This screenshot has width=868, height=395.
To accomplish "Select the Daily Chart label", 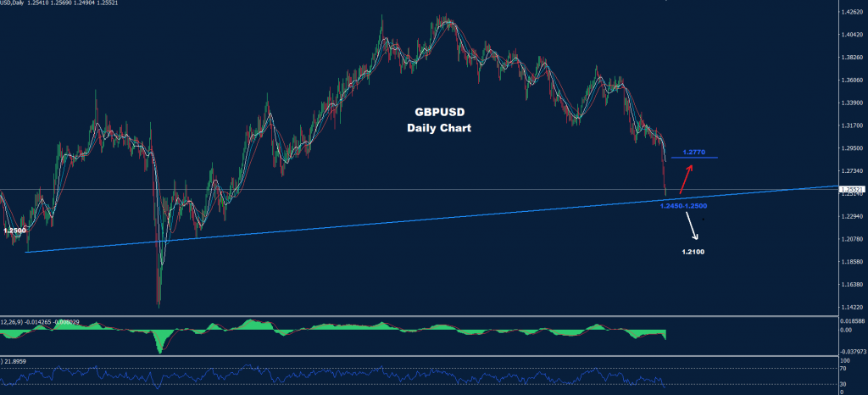I will (x=439, y=128).
